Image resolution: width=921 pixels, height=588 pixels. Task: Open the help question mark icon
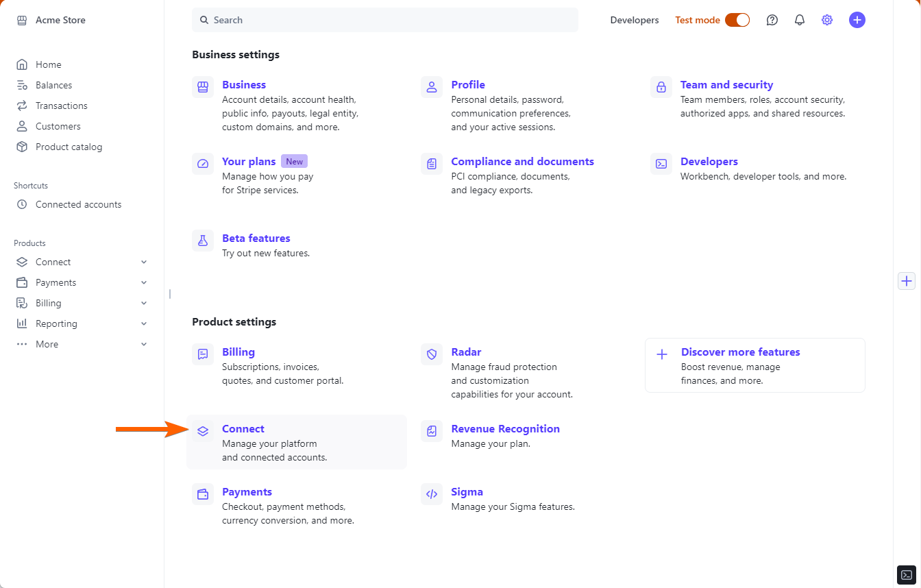[772, 20]
